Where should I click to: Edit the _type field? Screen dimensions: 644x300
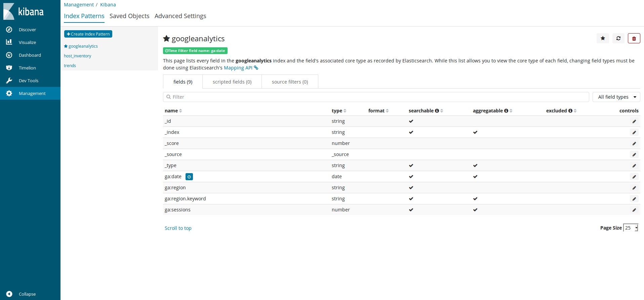click(x=634, y=166)
